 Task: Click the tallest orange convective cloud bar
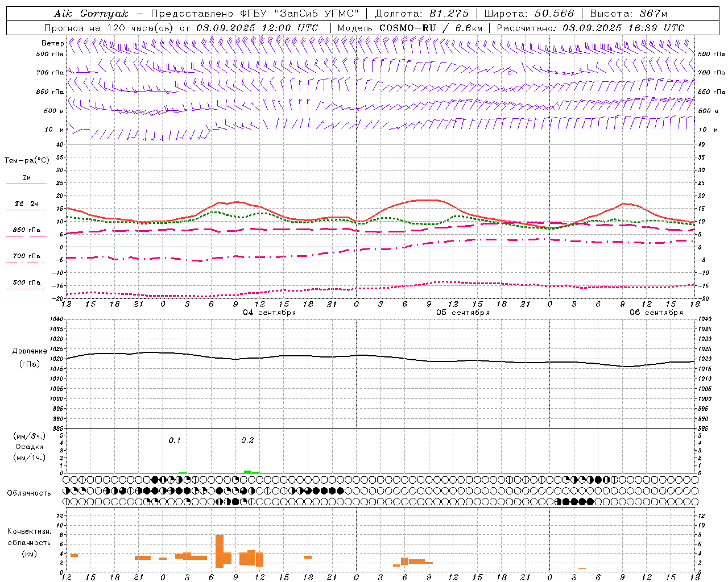tap(220, 551)
